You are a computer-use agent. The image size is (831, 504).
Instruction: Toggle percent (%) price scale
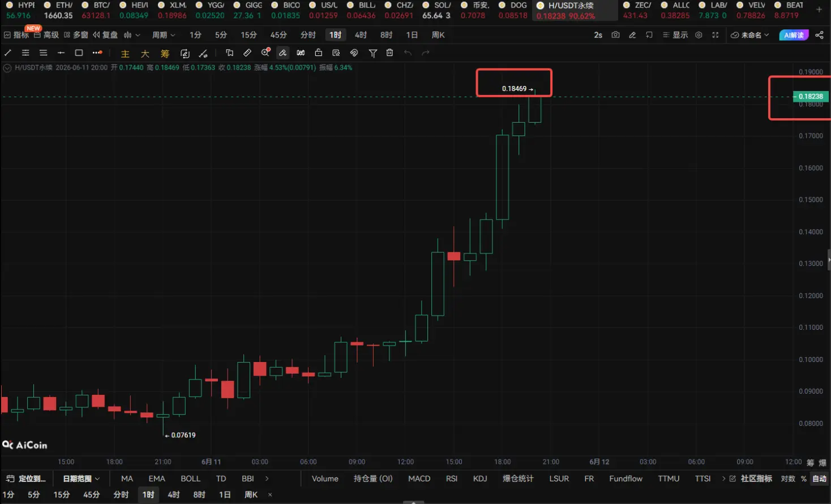[x=803, y=479]
